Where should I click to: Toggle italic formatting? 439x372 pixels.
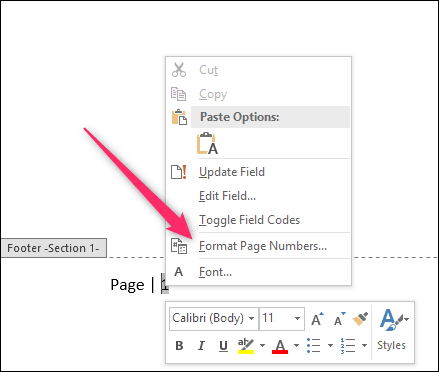point(201,346)
